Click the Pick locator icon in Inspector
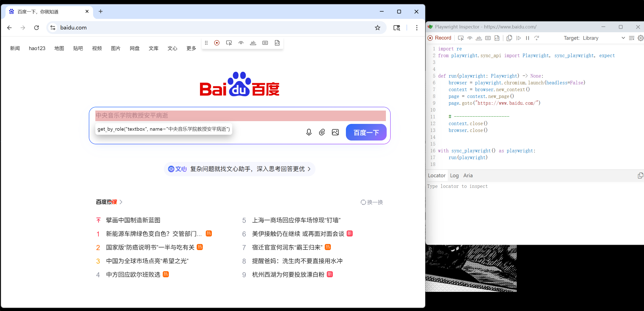The image size is (644, 311). click(461, 38)
